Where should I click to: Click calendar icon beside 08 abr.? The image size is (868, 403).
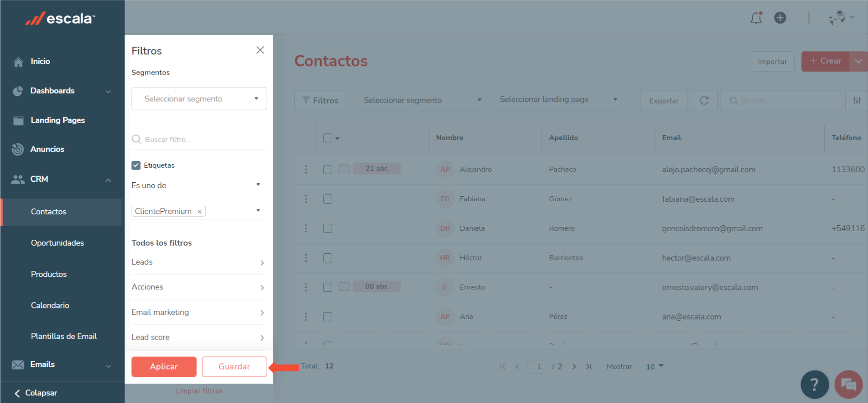click(344, 286)
